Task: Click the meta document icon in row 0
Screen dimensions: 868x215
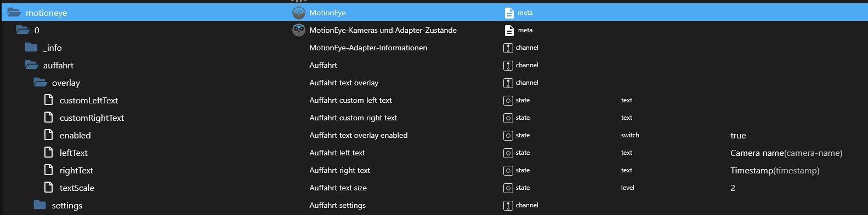Action: 509,30
